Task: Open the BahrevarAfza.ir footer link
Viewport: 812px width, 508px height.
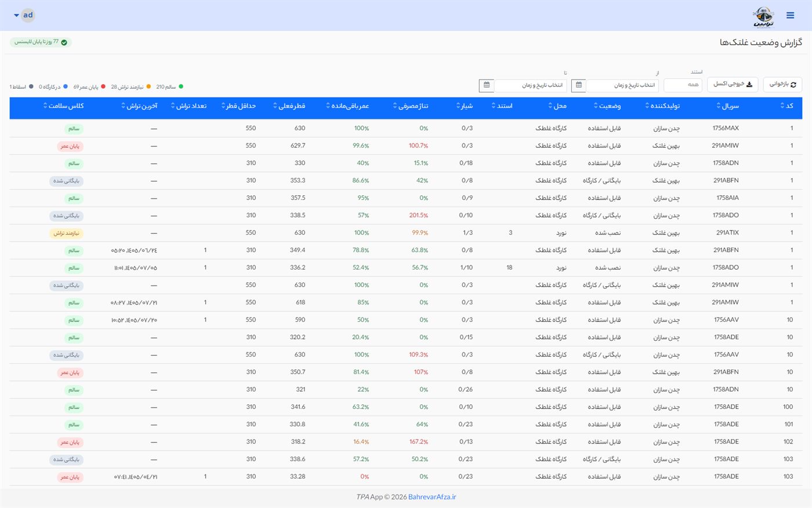Action: [432, 497]
